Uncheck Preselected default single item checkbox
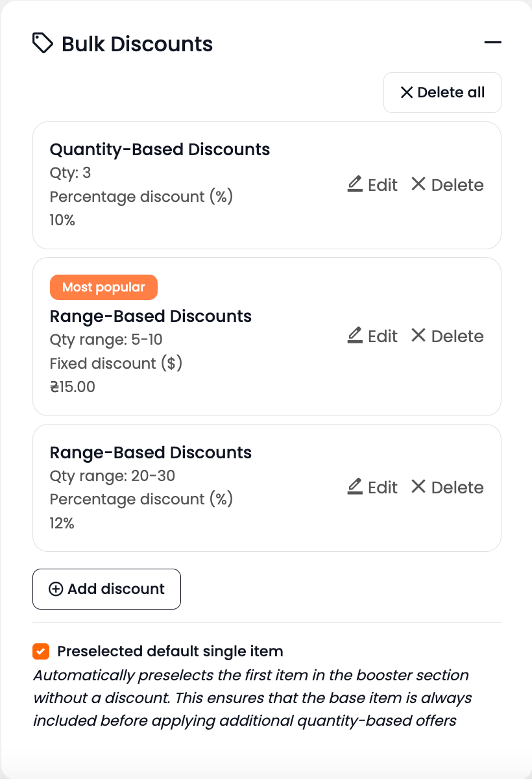532x779 pixels. click(41, 650)
